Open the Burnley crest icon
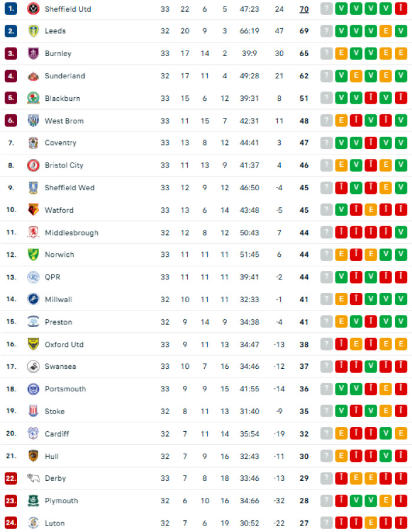This screenshot has width=412, height=532. (33, 53)
